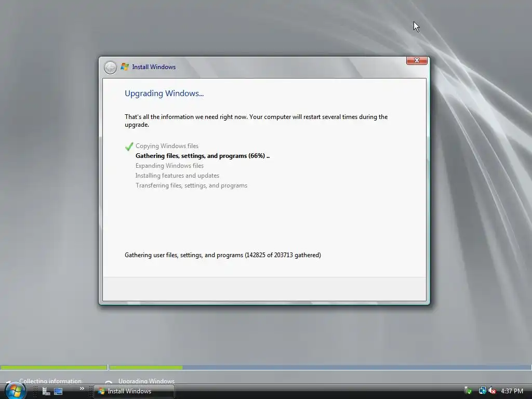Click the muted volume tray icon
The image size is (532, 399).
(492, 391)
